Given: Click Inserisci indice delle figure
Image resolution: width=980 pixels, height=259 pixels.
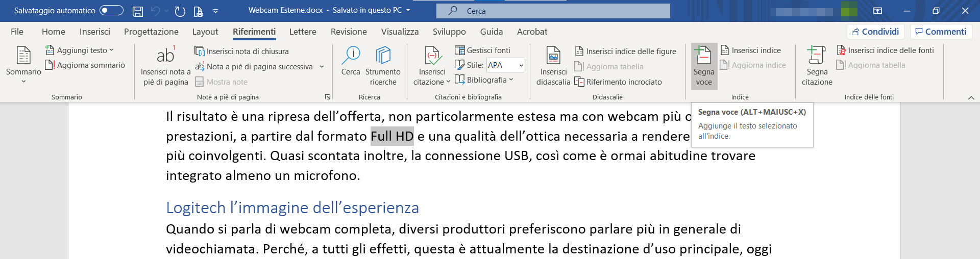Looking at the screenshot, I should pyautogui.click(x=626, y=51).
